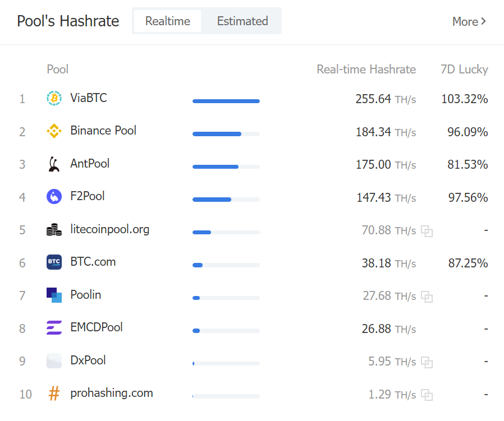
Task: Click the 81.53% lucky value
Action: (468, 165)
